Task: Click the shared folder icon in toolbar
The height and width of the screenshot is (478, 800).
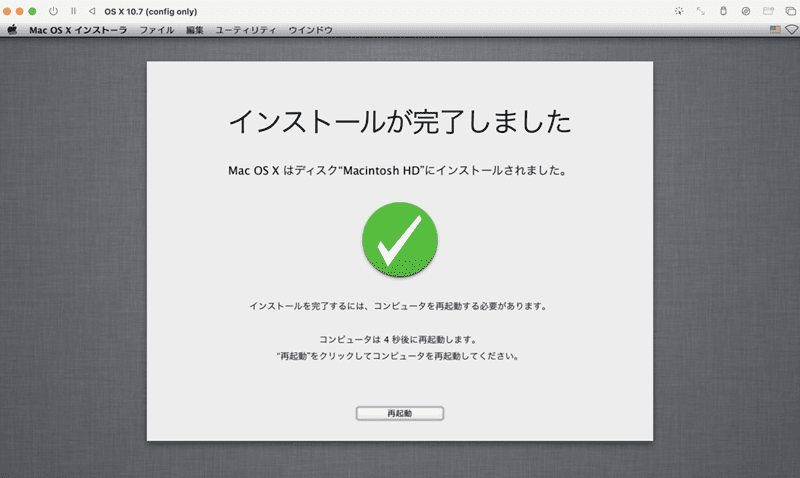Action: tap(768, 11)
